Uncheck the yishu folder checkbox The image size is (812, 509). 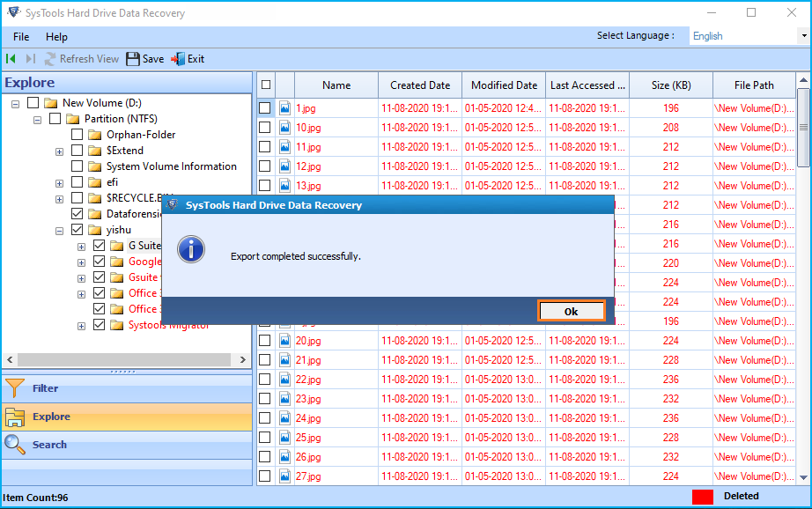[x=78, y=229]
